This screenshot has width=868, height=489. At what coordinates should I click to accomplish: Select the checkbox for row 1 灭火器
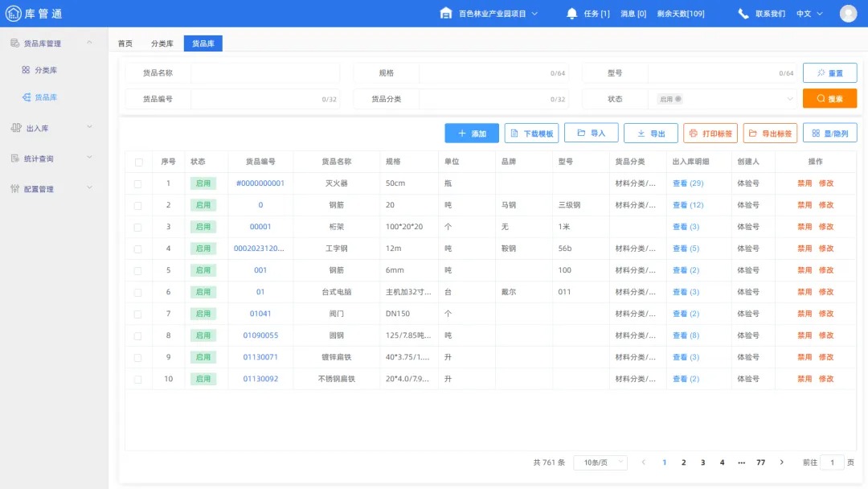point(139,183)
